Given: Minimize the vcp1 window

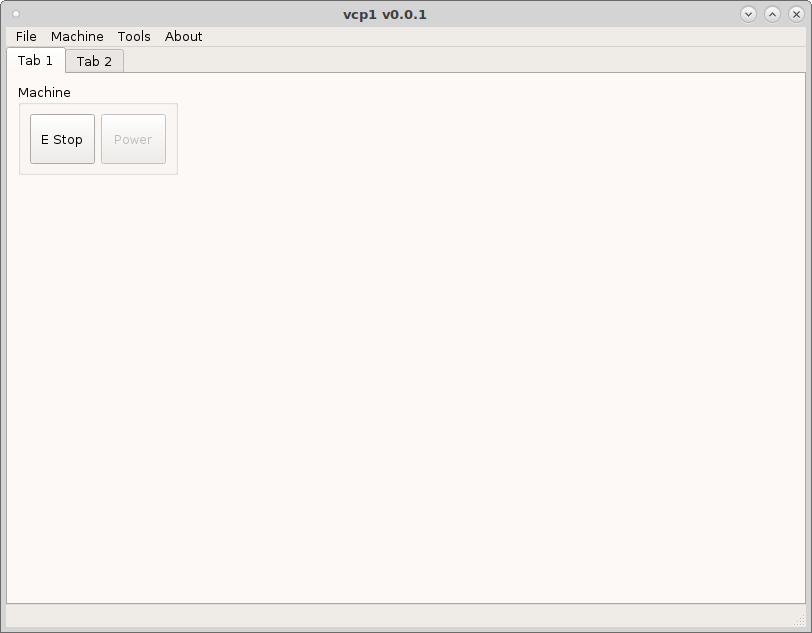Looking at the screenshot, I should (x=748, y=15).
